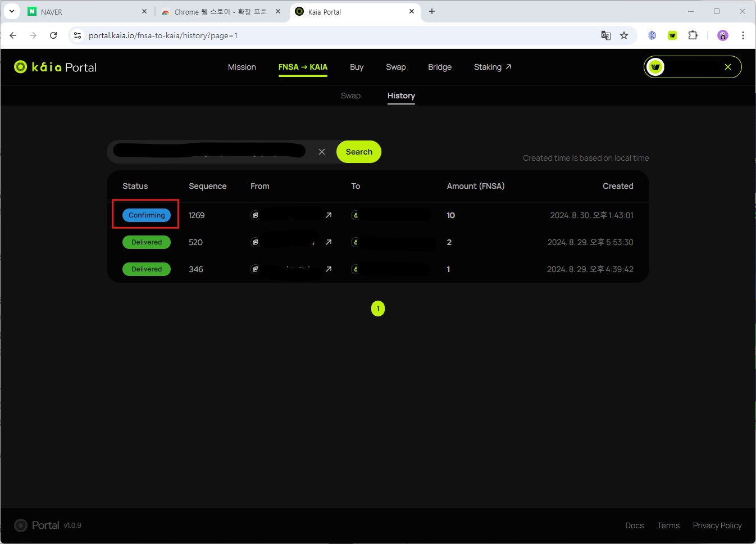Go back to the previous page
The width and height of the screenshot is (756, 544).
[13, 35]
